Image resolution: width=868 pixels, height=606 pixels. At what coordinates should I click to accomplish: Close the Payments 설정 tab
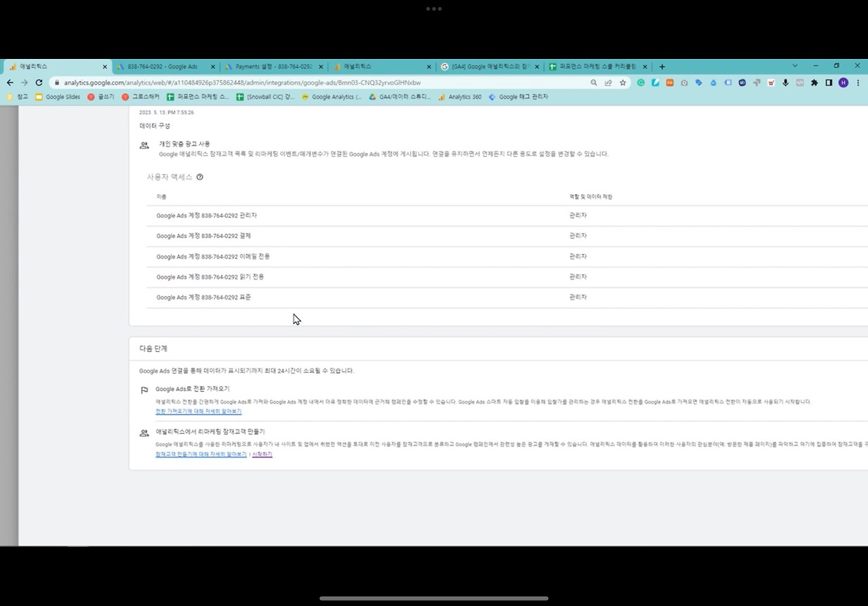point(321,66)
